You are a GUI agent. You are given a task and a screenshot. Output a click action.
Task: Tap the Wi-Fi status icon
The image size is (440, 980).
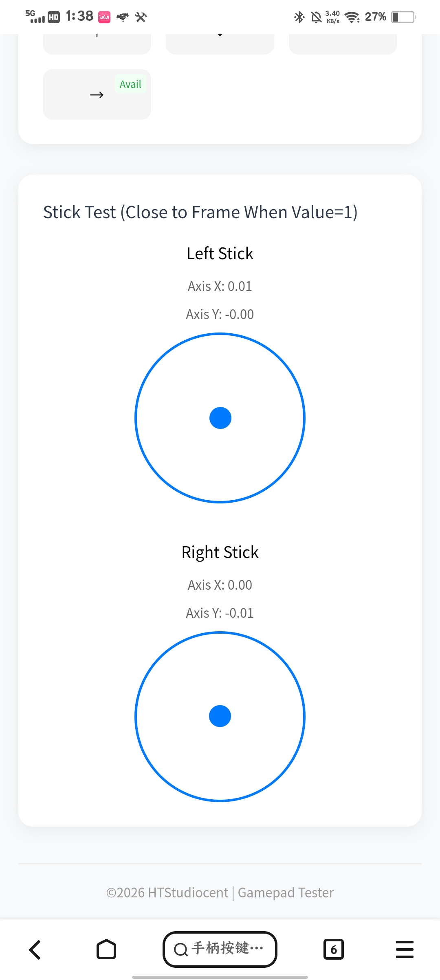click(352, 17)
